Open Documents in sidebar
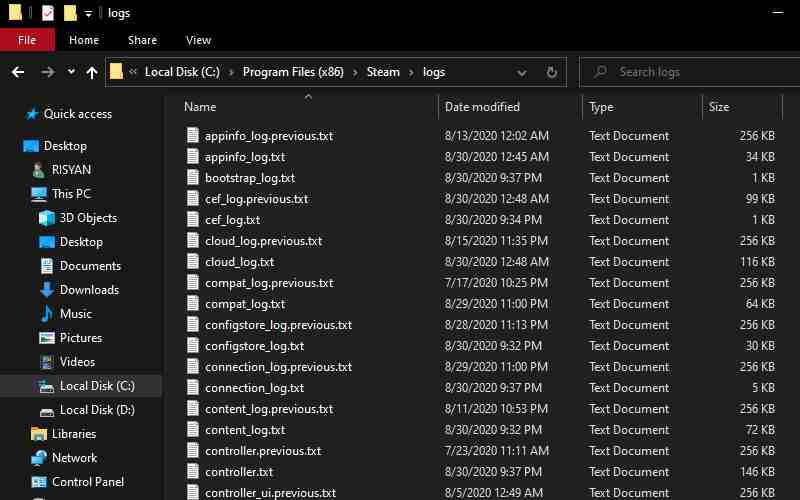800x500 pixels. [x=90, y=266]
